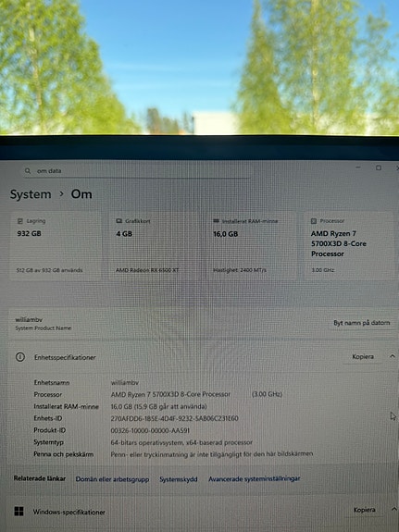Open the 932 GB Lagring card
Image resolution: width=399 pixels, height=532 pixels.
click(x=56, y=246)
